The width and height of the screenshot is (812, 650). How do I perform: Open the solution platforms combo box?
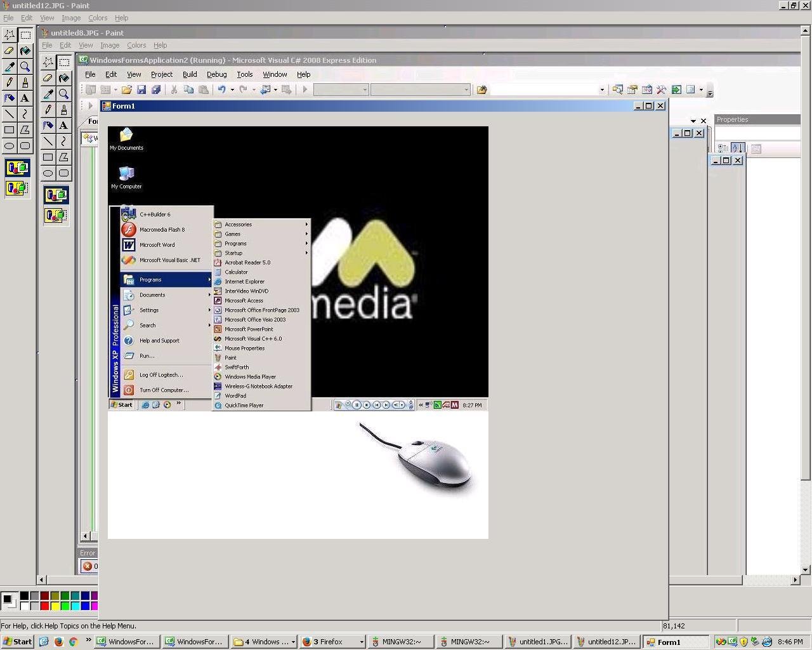tap(420, 90)
